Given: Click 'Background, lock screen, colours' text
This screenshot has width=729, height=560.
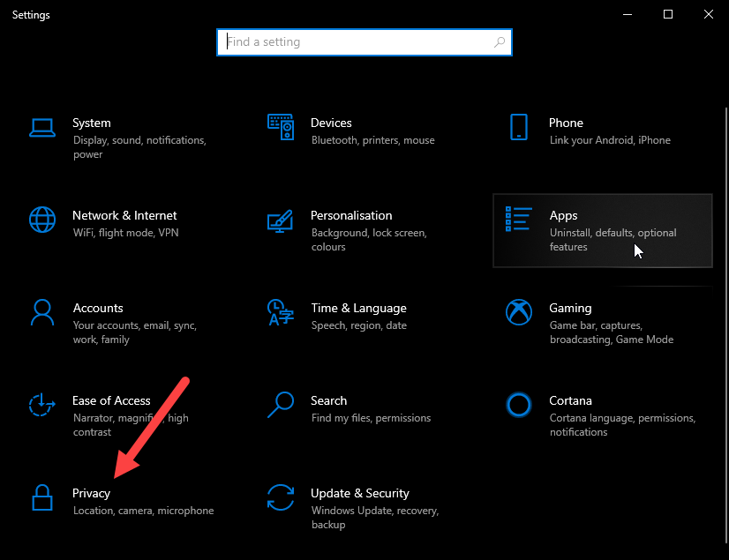Looking at the screenshot, I should [369, 240].
